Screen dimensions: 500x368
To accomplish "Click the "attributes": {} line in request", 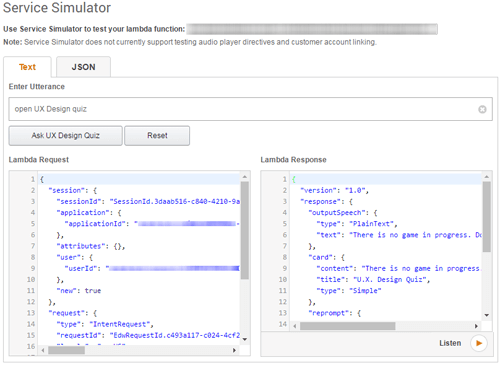I will 91,246.
